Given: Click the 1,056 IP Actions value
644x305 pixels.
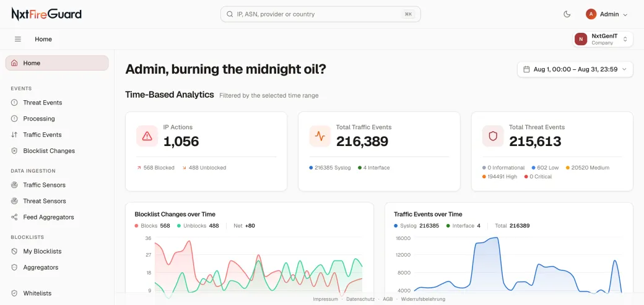Looking at the screenshot, I should pyautogui.click(x=181, y=142).
